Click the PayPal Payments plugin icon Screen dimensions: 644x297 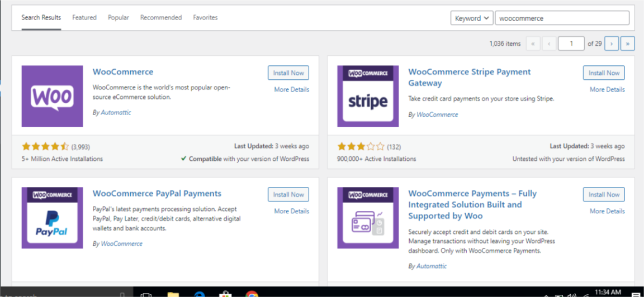(x=52, y=218)
